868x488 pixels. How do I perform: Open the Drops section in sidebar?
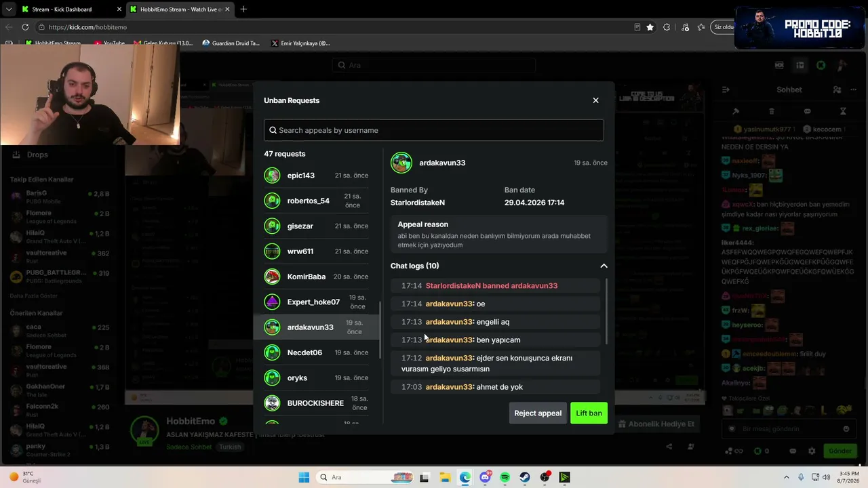(31, 155)
